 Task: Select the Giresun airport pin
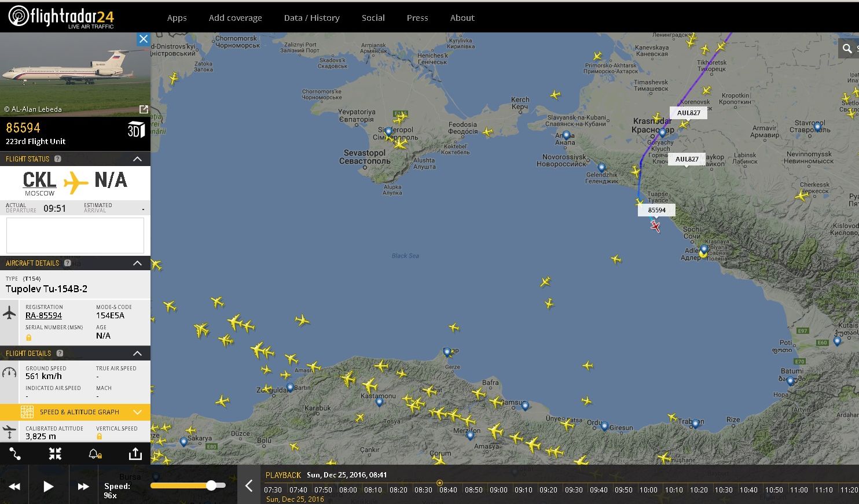604,426
